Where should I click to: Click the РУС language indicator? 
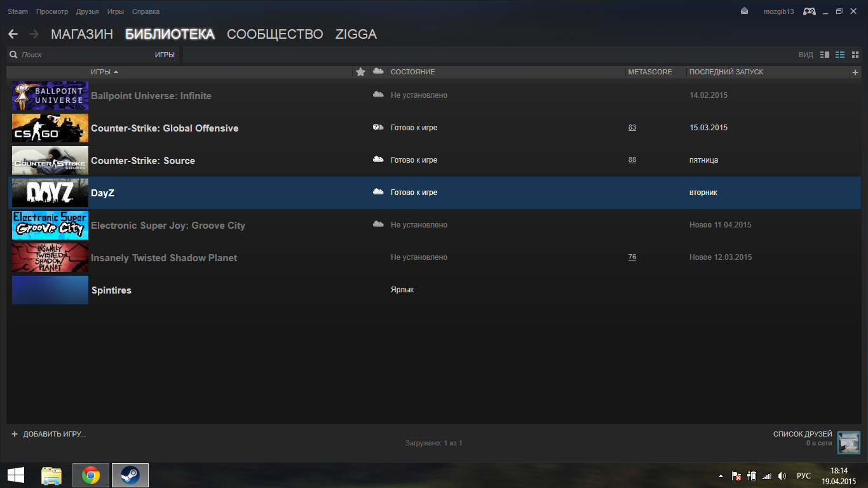(804, 475)
